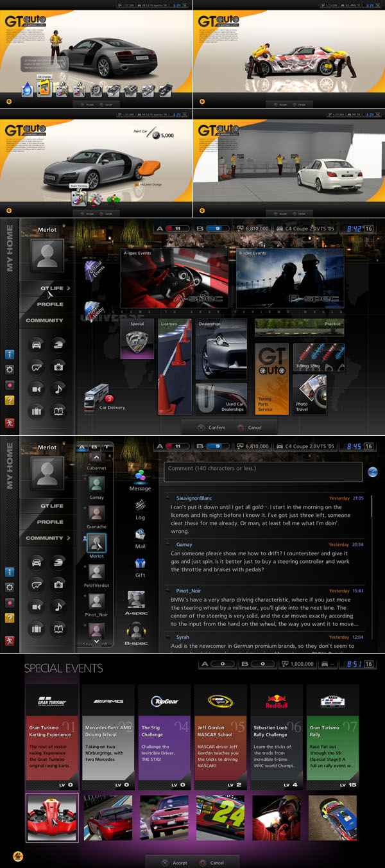Viewport: 385px width, 868px height.
Task: Switch to the B tab above friend list
Action: [95, 447]
